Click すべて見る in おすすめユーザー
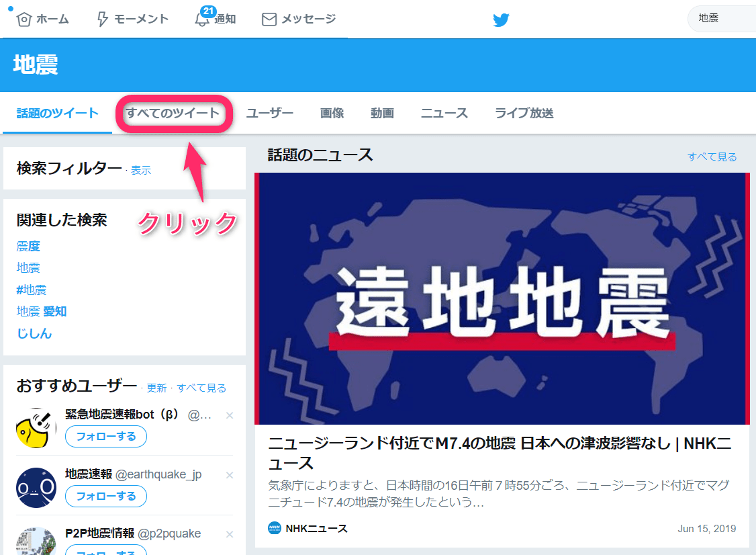The width and height of the screenshot is (756, 555). click(x=201, y=388)
